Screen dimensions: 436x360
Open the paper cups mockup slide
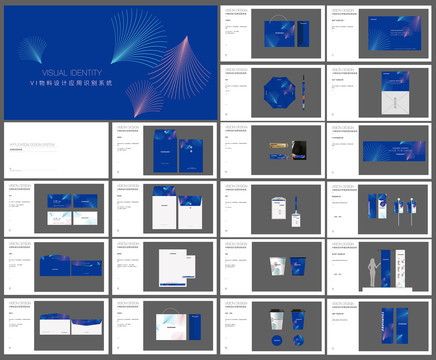click(272, 267)
